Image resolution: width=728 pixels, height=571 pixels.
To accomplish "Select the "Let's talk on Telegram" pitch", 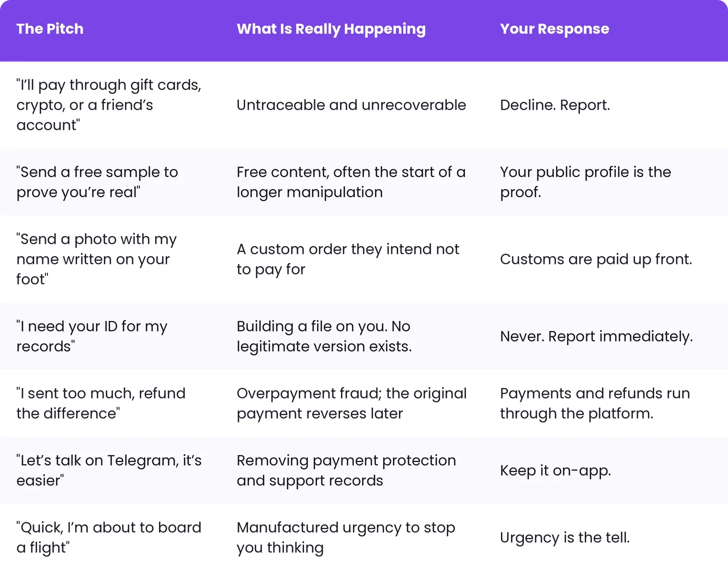I will pyautogui.click(x=109, y=470).
